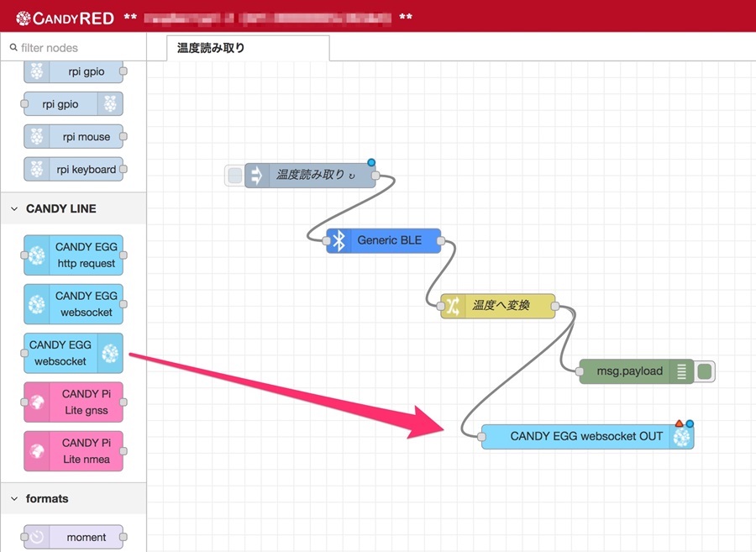Click the raspberry icon on rpi mouse node

pyautogui.click(x=37, y=136)
